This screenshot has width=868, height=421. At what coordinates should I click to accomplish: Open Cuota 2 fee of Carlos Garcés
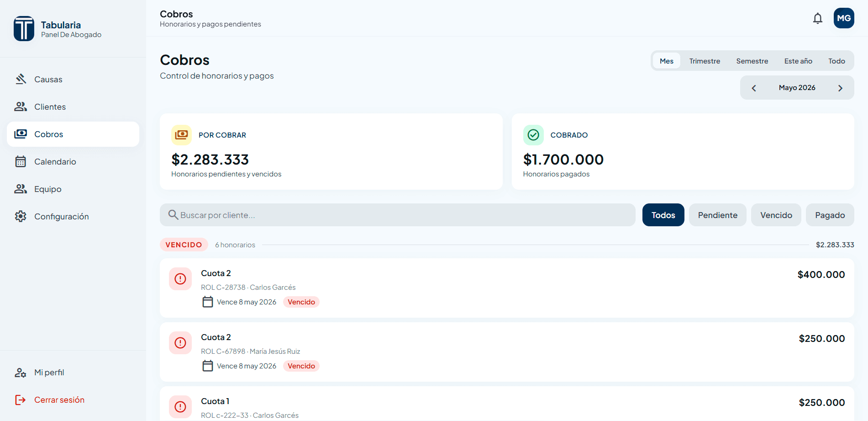(507, 288)
